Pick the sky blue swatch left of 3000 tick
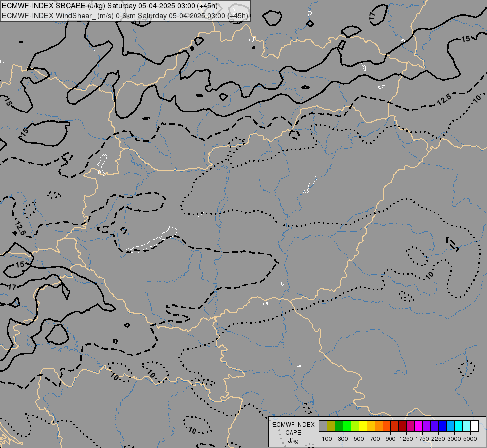The image size is (487, 448). [450, 426]
